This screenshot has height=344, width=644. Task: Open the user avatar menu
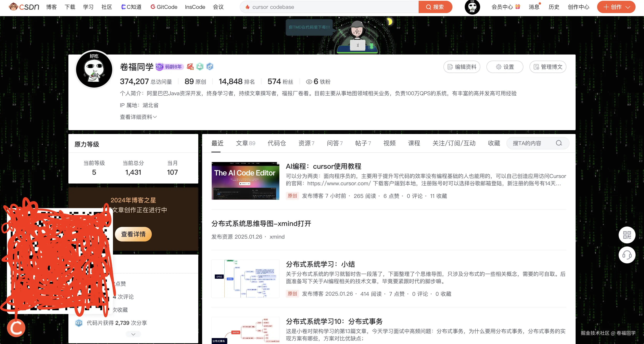[472, 7]
